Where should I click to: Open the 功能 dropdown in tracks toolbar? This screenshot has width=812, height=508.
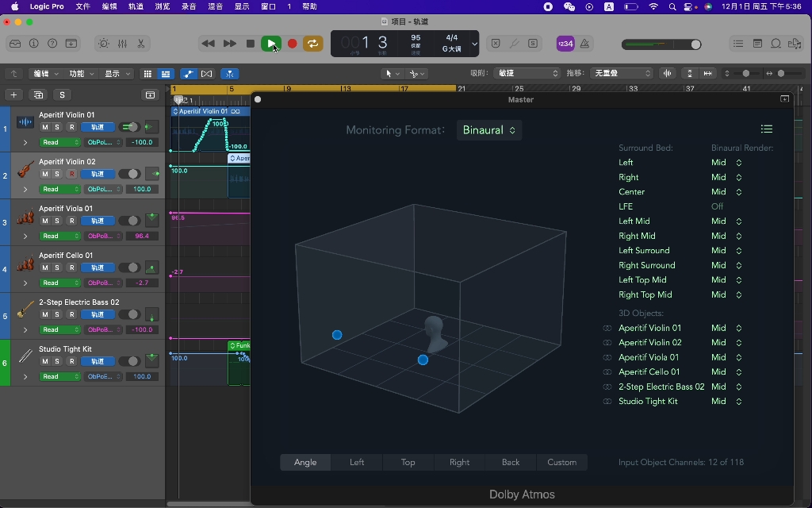[82, 74]
